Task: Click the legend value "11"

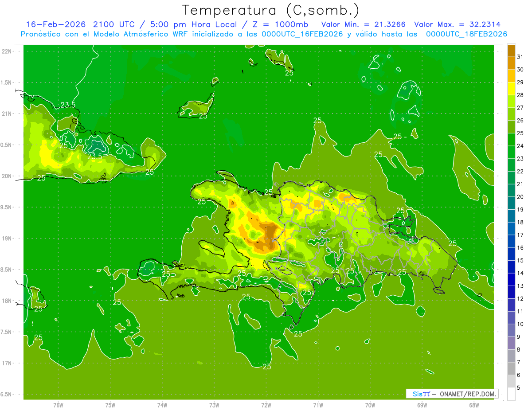Action: (x=520, y=311)
